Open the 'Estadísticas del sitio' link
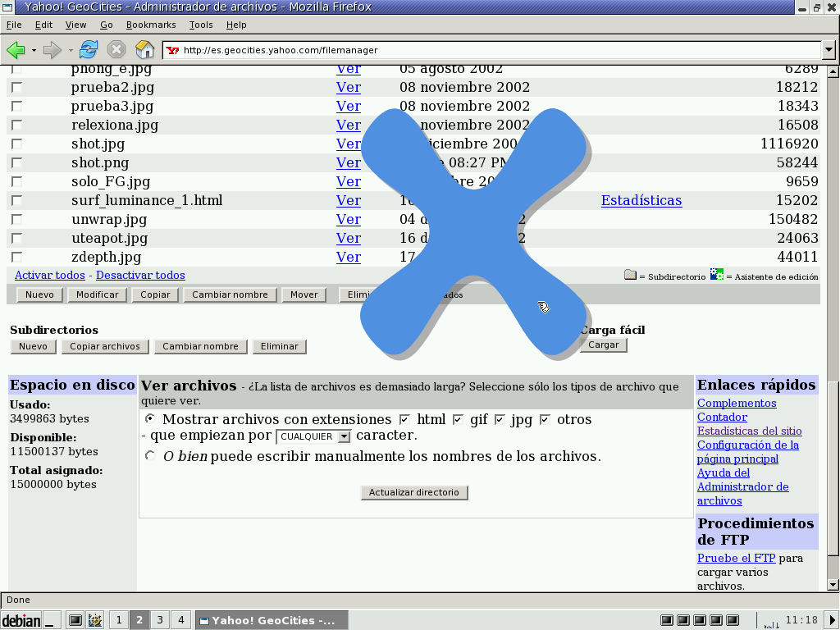 tap(750, 431)
